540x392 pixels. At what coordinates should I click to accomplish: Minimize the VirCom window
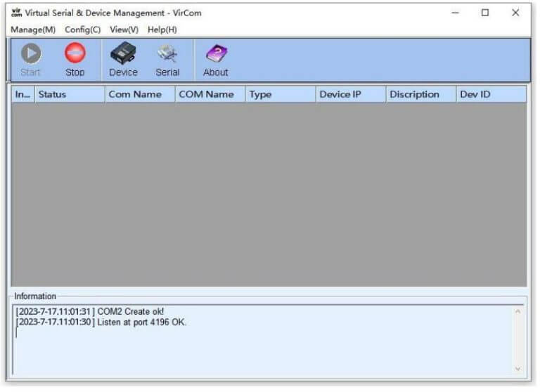[456, 13]
